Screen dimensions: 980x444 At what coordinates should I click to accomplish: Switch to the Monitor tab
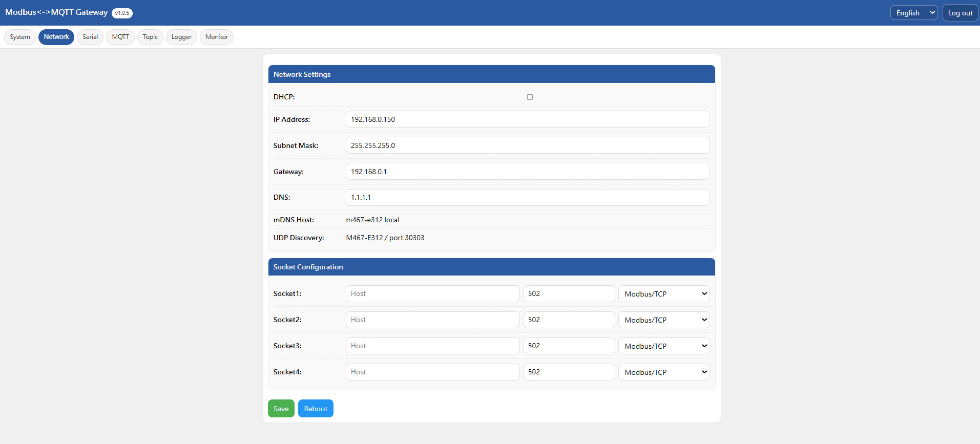pyautogui.click(x=217, y=37)
